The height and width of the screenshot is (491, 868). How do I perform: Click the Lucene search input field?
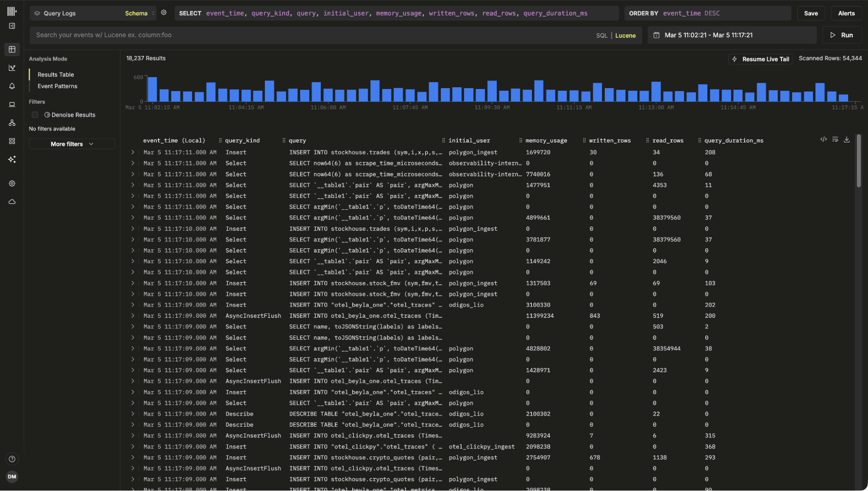(x=304, y=35)
